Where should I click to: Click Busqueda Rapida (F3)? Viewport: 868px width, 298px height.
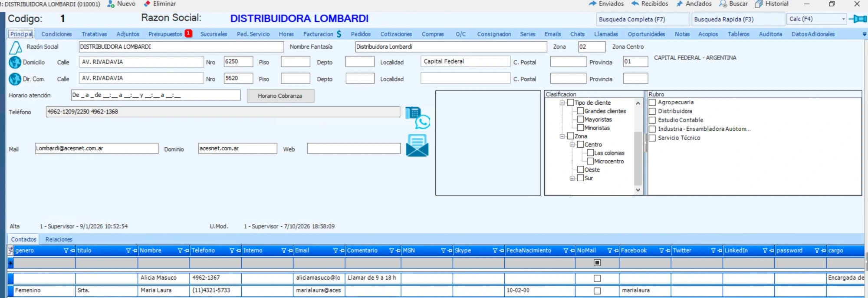click(x=738, y=19)
